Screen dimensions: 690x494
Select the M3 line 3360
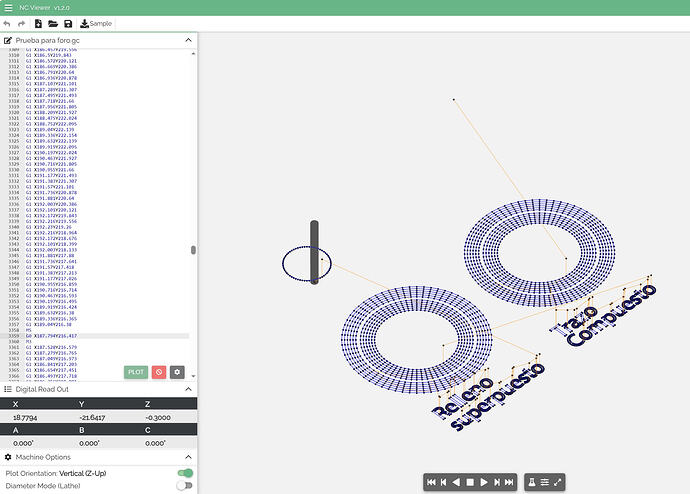(29, 341)
